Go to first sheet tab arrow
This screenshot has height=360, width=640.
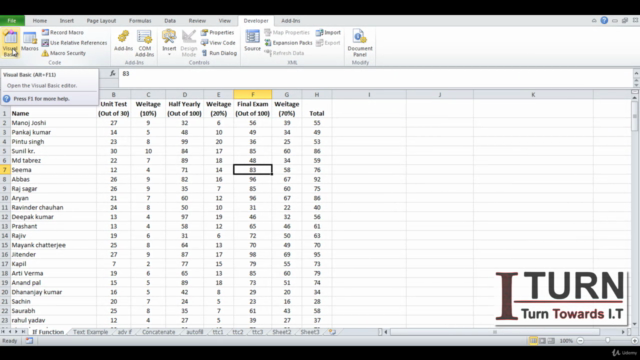point(3,332)
